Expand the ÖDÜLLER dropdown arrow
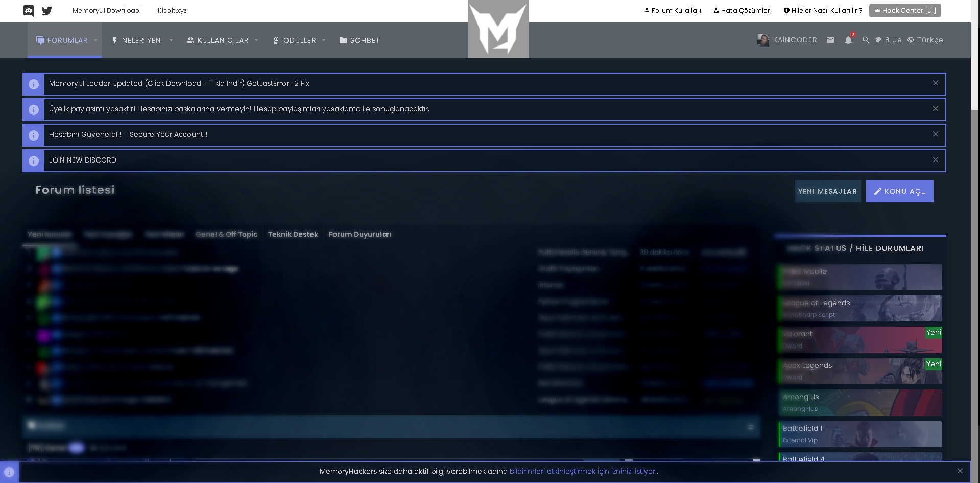The width and height of the screenshot is (980, 483). [x=324, y=40]
